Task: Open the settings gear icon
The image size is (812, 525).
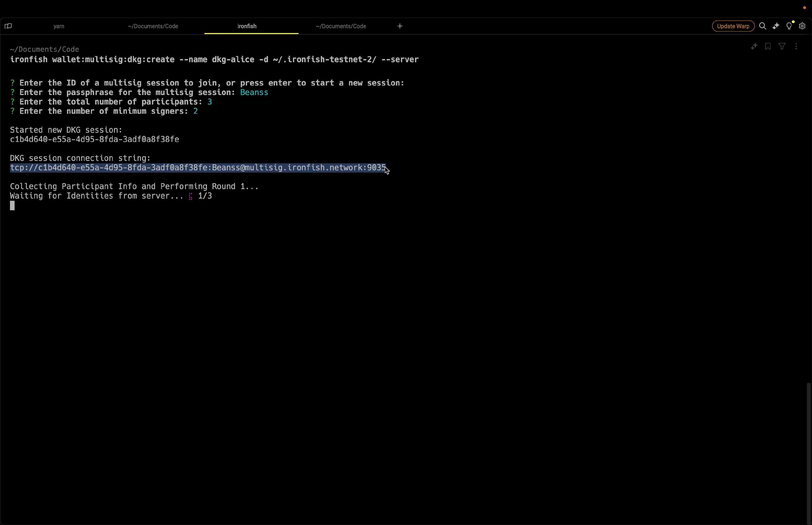Action: pyautogui.click(x=802, y=26)
